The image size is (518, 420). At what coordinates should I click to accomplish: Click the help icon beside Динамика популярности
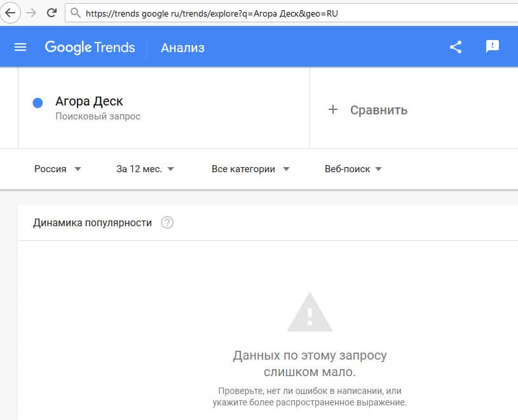[x=167, y=222]
